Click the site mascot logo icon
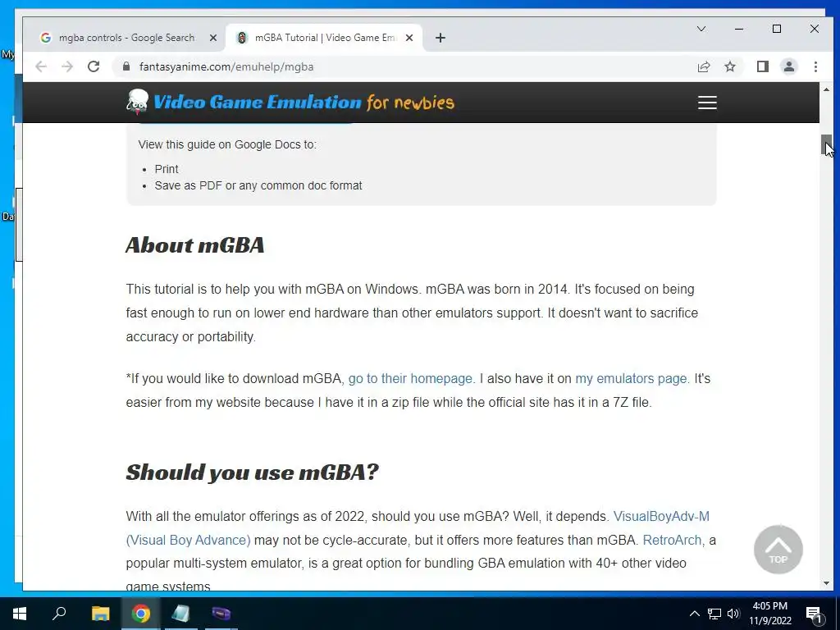Screen dimensions: 840x630 (137, 102)
